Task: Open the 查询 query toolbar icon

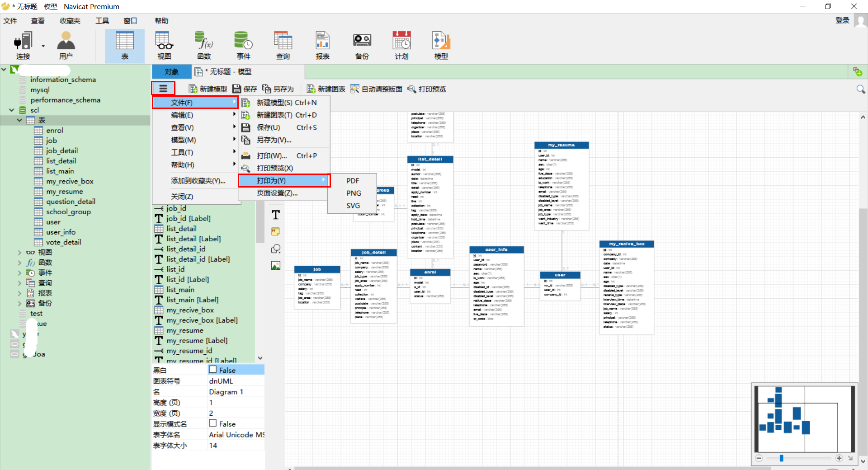Action: point(283,46)
